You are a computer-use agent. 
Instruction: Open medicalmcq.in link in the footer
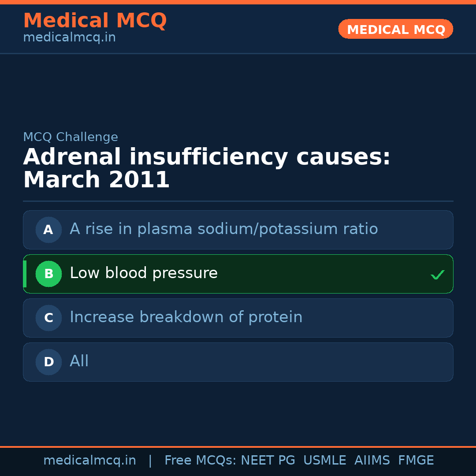89,461
